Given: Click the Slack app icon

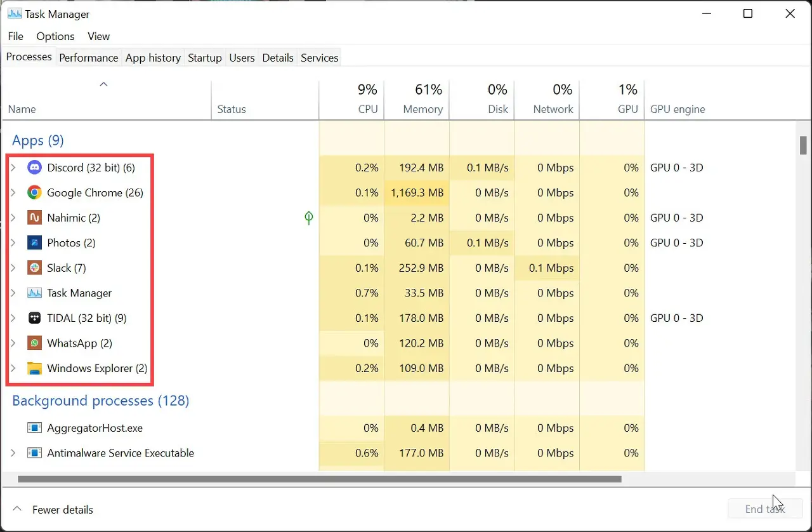Looking at the screenshot, I should (x=34, y=268).
